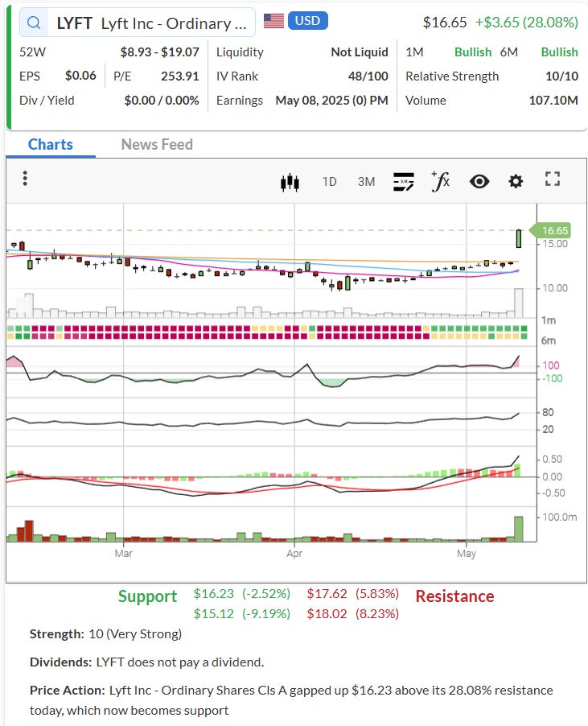The height and width of the screenshot is (726, 588).
Task: Click the search magnifier icon
Action: click(34, 23)
